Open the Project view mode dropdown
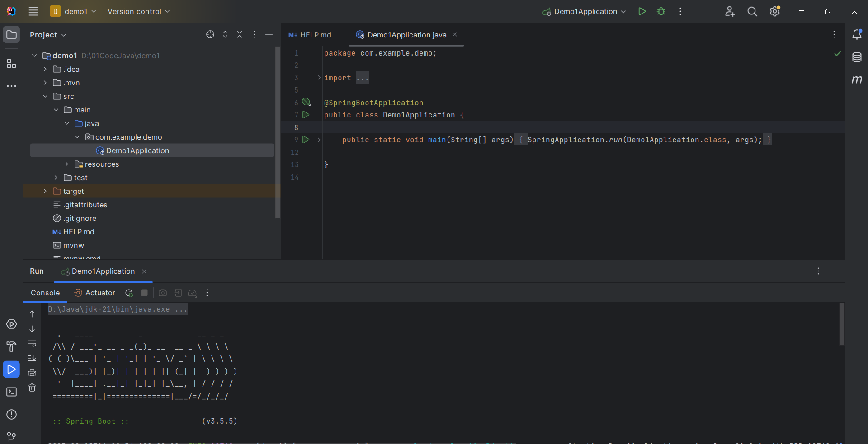868x444 pixels. click(x=48, y=34)
